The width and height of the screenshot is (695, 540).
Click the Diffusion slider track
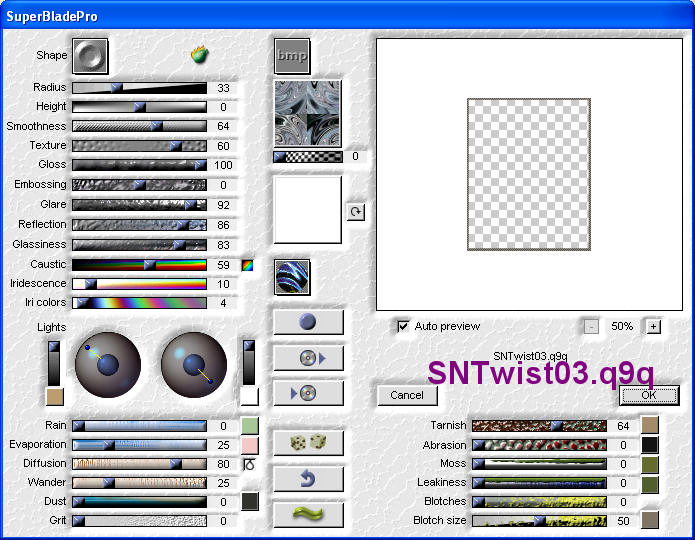point(139,464)
